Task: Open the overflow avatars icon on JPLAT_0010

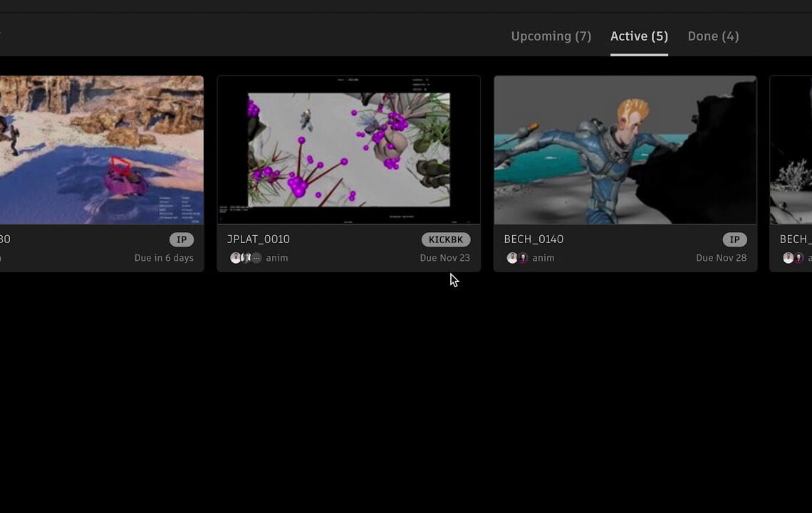Action: [256, 258]
